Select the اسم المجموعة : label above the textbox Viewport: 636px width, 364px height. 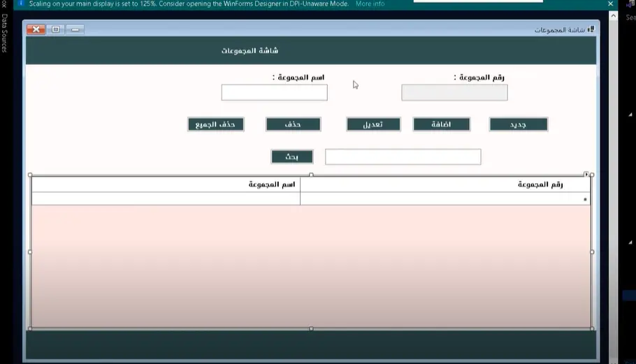point(298,77)
